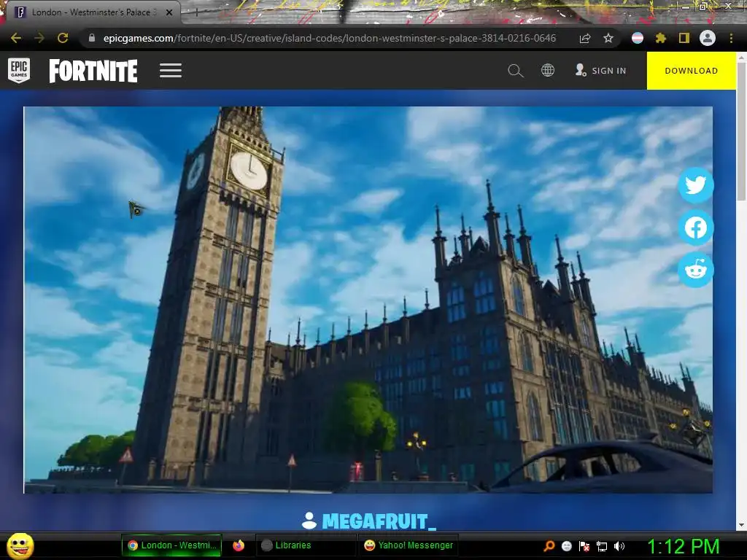Share this page from the address bar

tap(585, 38)
